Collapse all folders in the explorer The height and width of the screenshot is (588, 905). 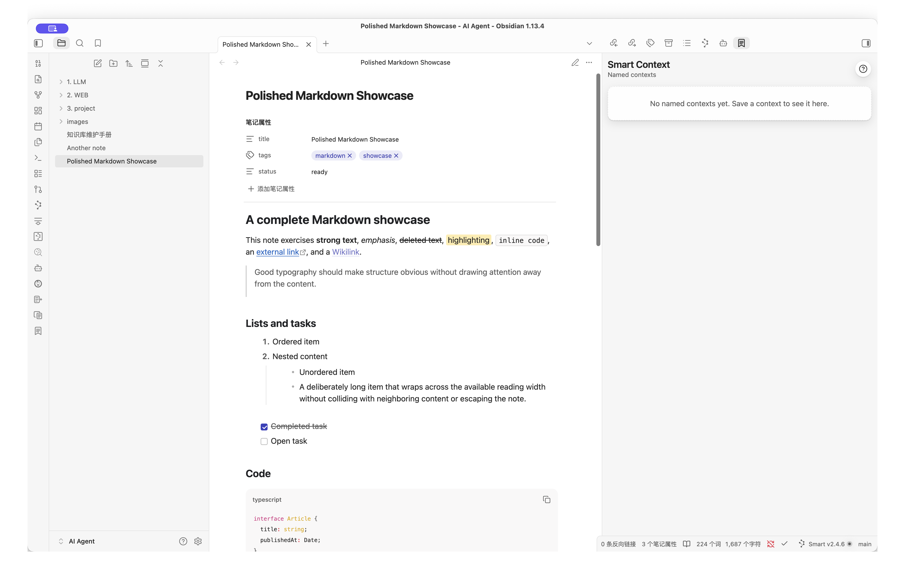pyautogui.click(x=161, y=63)
